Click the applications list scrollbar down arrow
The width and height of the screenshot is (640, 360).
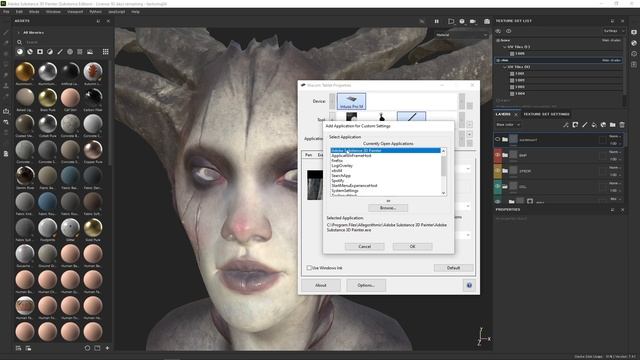click(x=444, y=193)
